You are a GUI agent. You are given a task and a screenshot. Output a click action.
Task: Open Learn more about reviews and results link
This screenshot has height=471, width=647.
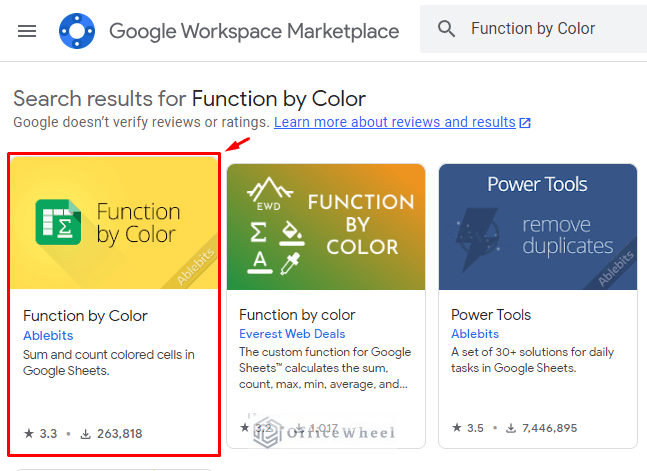(x=394, y=122)
